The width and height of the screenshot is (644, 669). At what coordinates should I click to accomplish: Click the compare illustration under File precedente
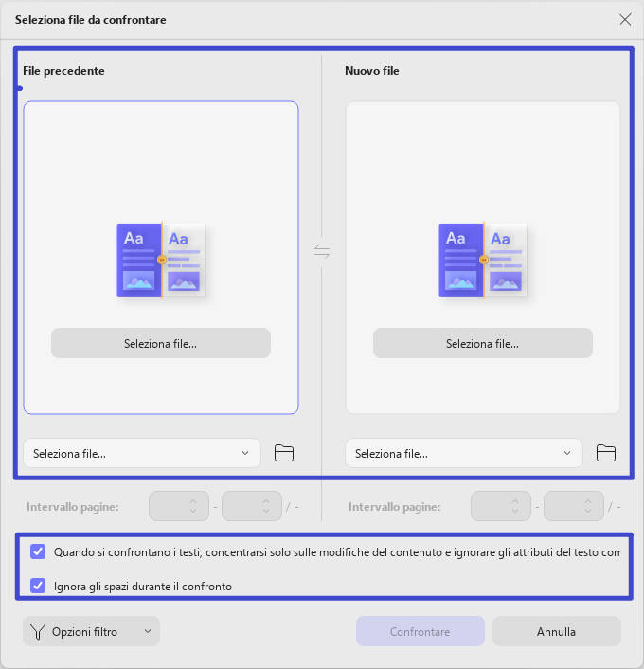pos(161,260)
